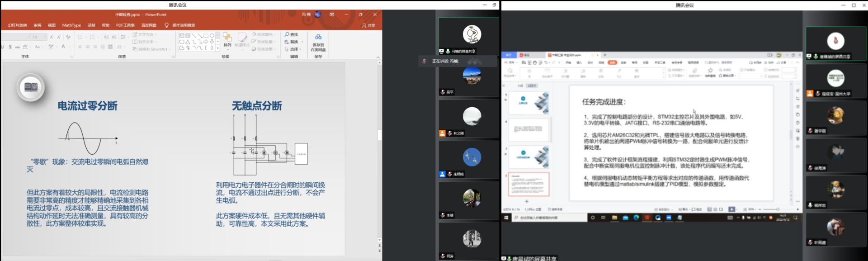Add a new slide with plus button
868x261 pixels.
(527, 201)
